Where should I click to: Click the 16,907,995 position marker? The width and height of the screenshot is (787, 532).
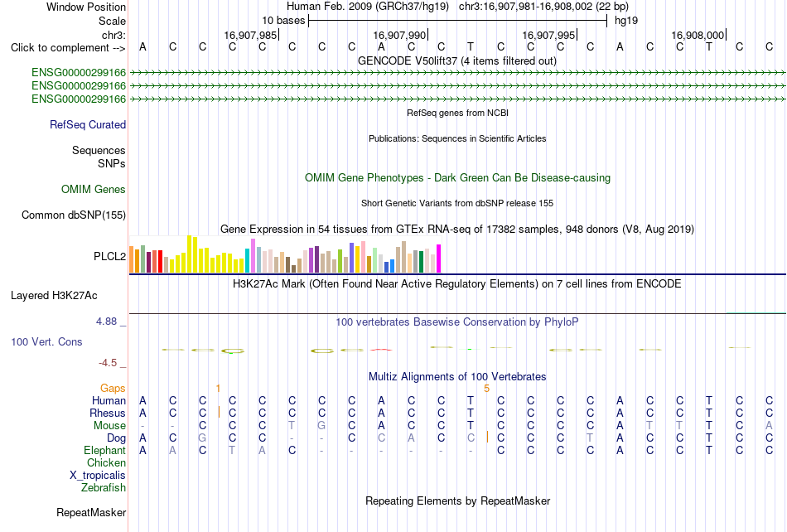[548, 35]
